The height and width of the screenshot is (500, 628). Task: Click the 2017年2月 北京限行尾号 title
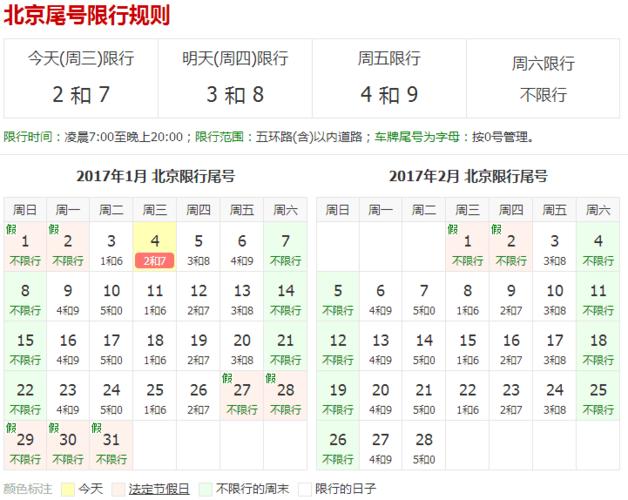pyautogui.click(x=468, y=176)
